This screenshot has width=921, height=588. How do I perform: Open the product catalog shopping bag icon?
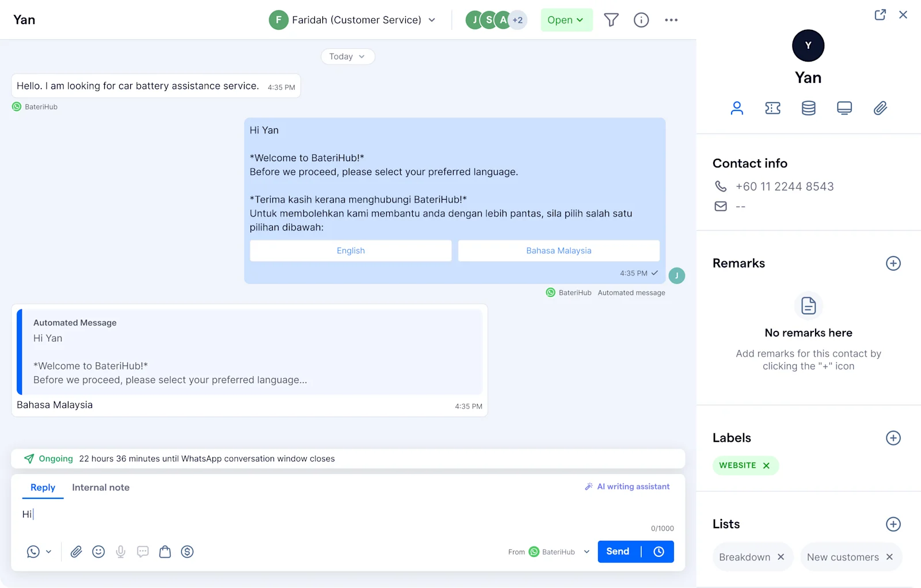click(x=165, y=552)
